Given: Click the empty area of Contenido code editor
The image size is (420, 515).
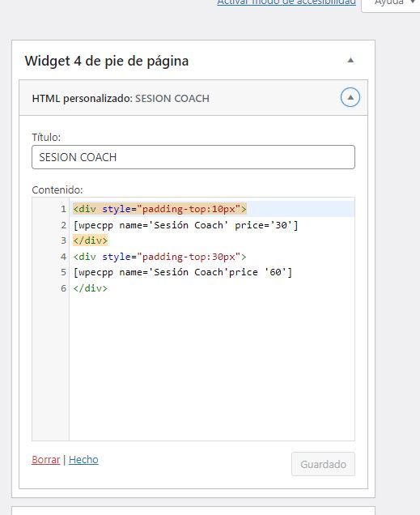Looking at the screenshot, I should (x=212, y=366).
